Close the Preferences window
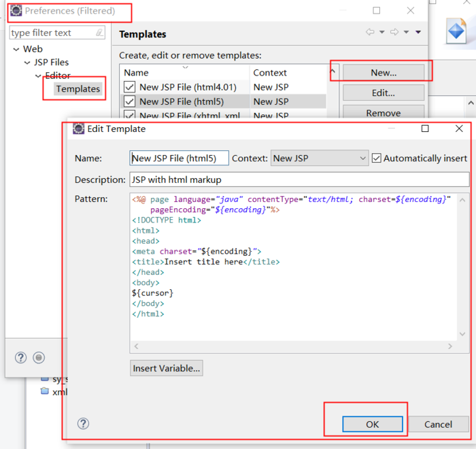This screenshot has height=449, width=476. coord(411,11)
